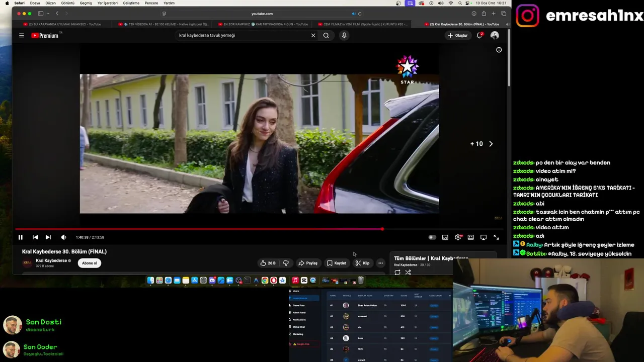Search with voice microphone icon

pos(344,35)
